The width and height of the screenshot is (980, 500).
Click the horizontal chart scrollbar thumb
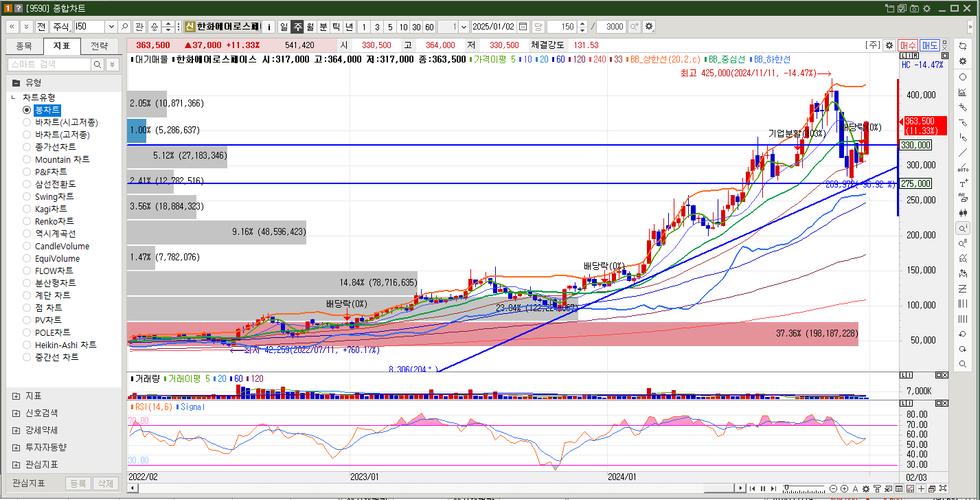(718, 488)
